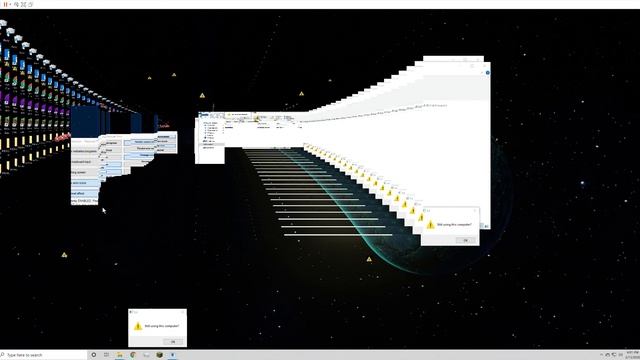Open the dropdown arrow beside the pause icon
The height and width of the screenshot is (360, 640).
pos(10,4)
